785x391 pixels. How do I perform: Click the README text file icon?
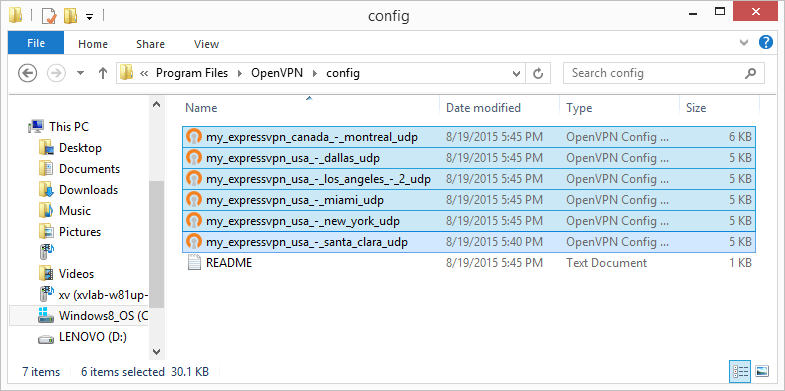[194, 263]
